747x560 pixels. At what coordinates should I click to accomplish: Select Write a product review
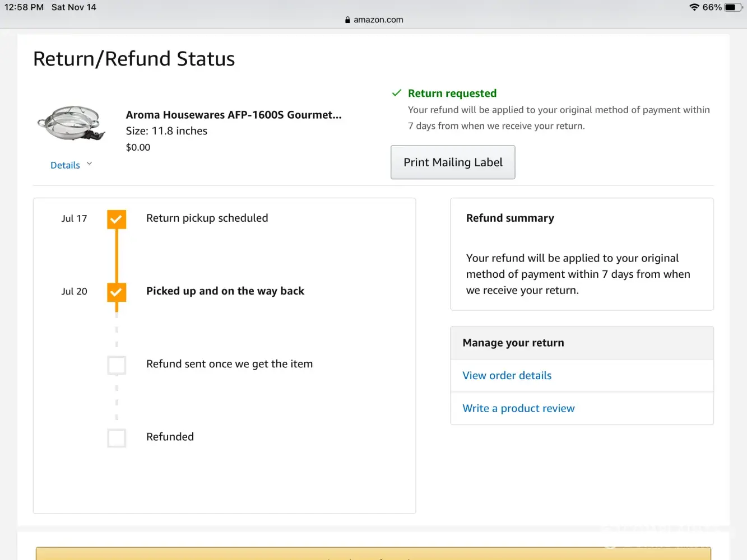click(x=518, y=408)
